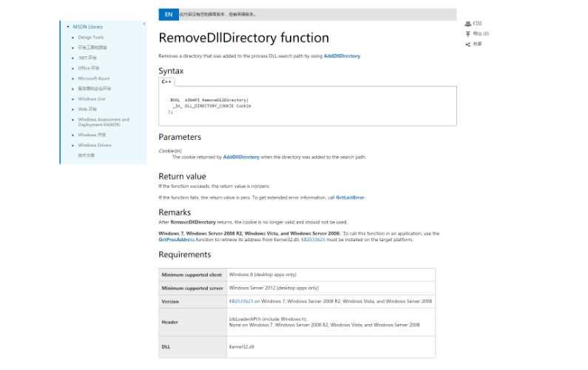Open KB2533623 link in the Version row
The height and width of the screenshot is (370, 588).
pos(241,301)
